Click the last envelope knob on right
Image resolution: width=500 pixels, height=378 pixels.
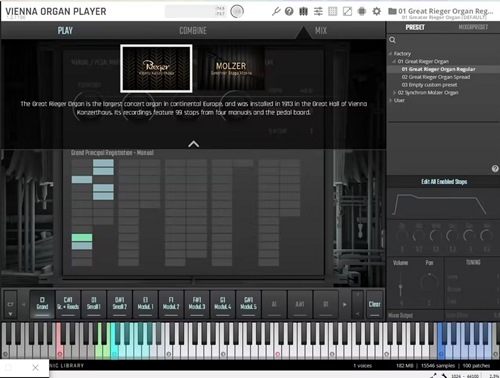coord(486,236)
